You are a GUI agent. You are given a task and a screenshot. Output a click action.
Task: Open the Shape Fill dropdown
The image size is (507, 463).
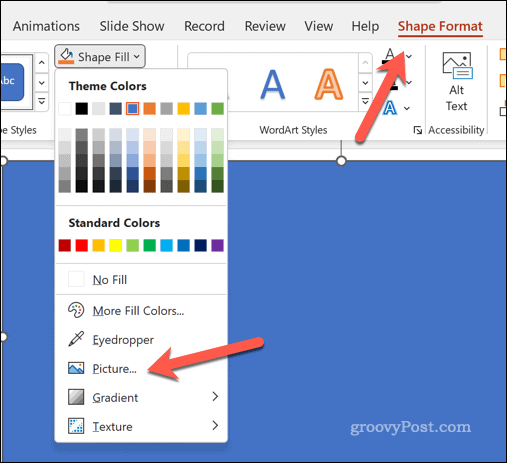tap(100, 57)
